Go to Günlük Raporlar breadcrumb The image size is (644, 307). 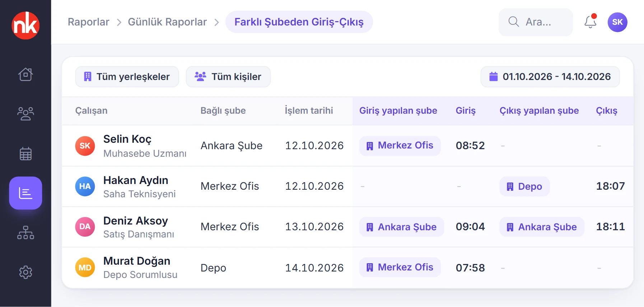(167, 22)
